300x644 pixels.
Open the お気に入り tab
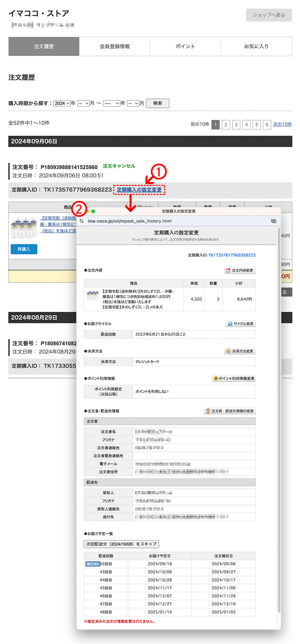[256, 47]
